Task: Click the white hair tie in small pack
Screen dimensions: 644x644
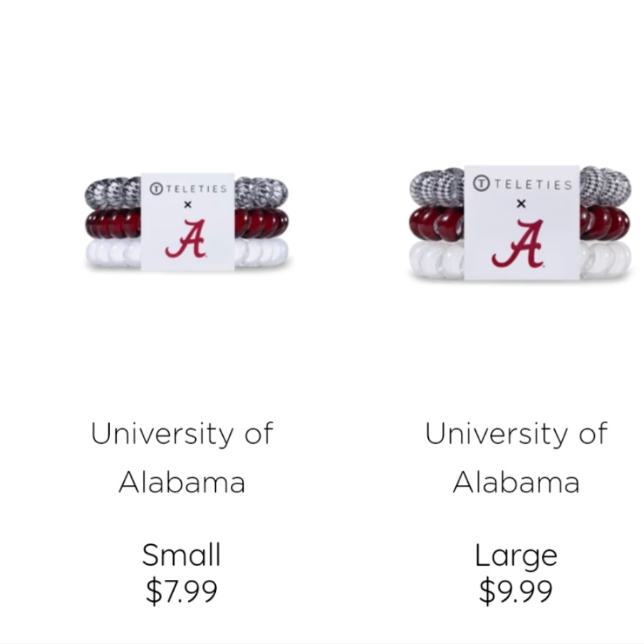Action: click(x=114, y=253)
